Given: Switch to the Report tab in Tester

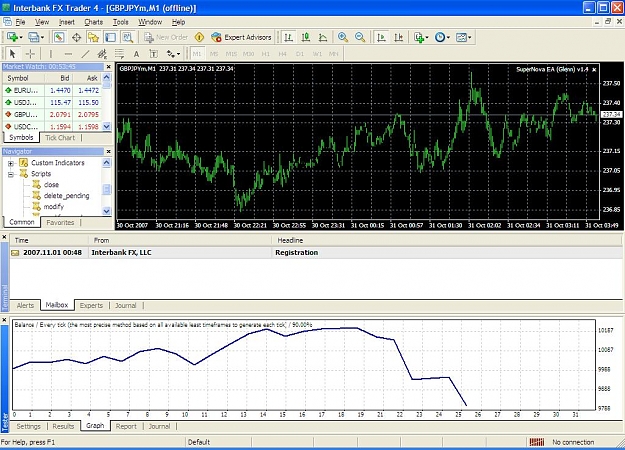Looking at the screenshot, I should point(126,426).
